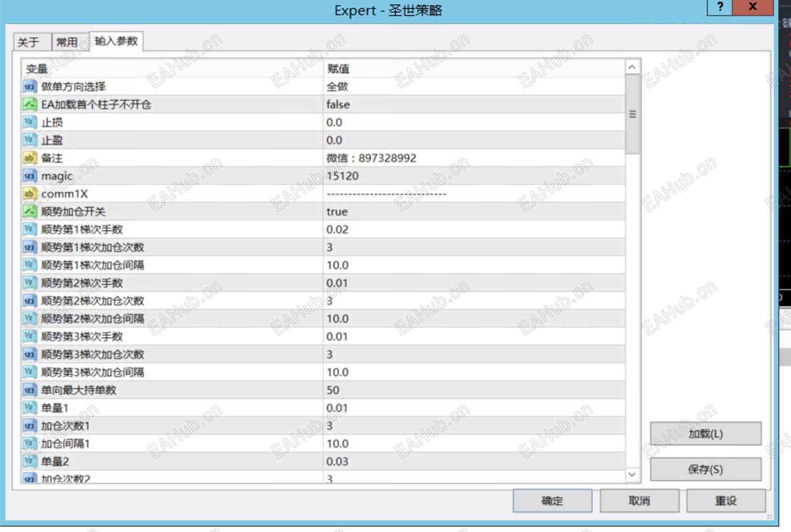
Task: Click the integer icon beside 做单方向选择
Action: coord(30,87)
